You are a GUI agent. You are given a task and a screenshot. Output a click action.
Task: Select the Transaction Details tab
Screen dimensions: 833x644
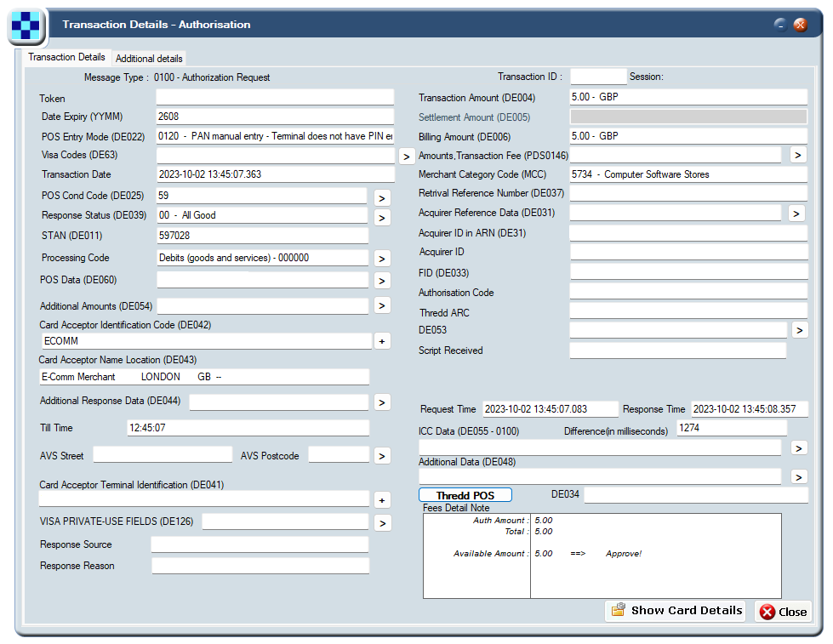(66, 57)
